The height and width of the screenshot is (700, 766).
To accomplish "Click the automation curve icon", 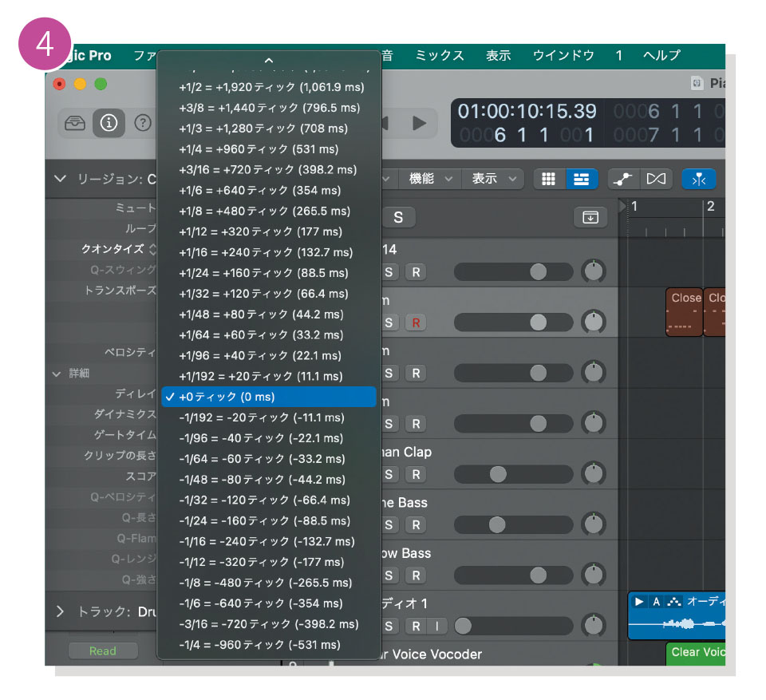I will pyautogui.click(x=623, y=179).
